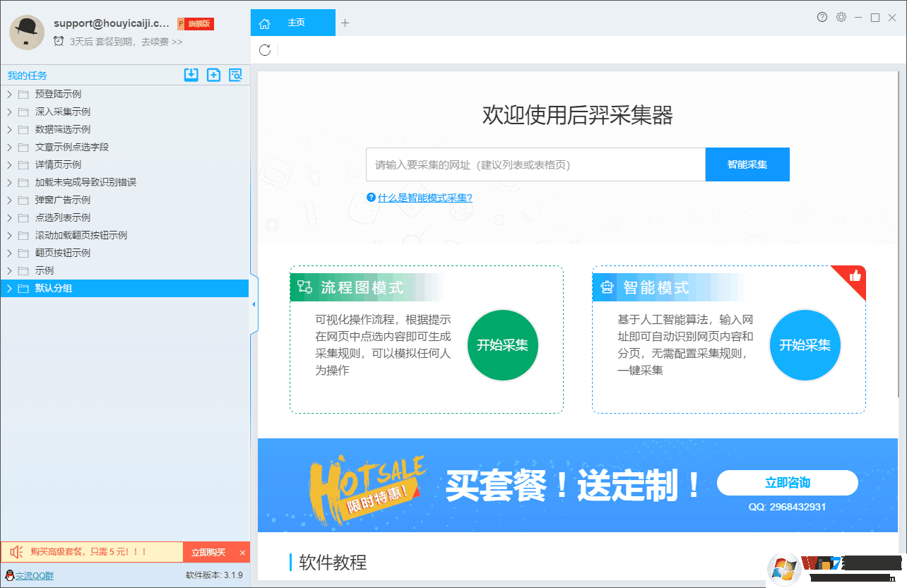Open the task search icon beside 我的任务
The width and height of the screenshot is (907, 588).
(235, 75)
